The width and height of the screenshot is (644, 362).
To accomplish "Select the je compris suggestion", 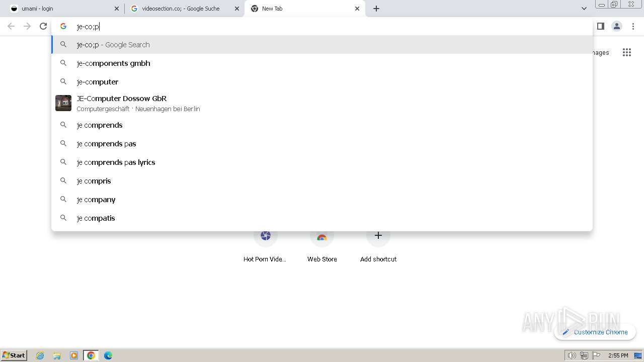I will (x=322, y=181).
